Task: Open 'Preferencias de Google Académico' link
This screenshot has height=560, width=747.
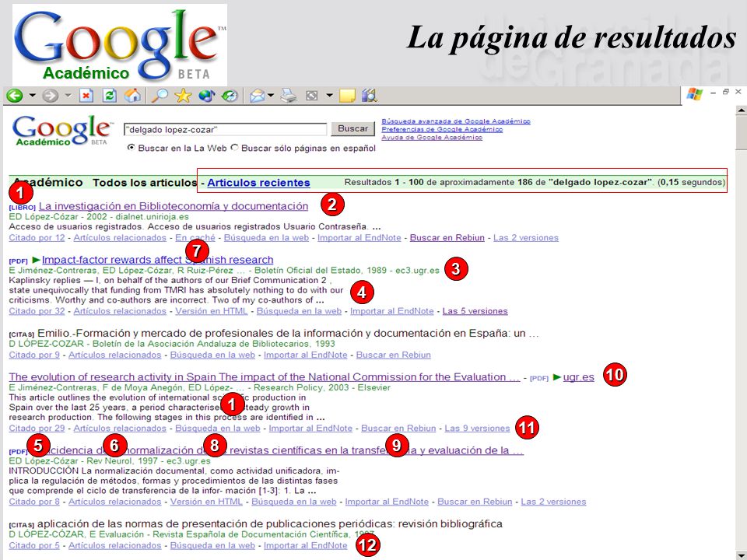Action: click(442, 130)
